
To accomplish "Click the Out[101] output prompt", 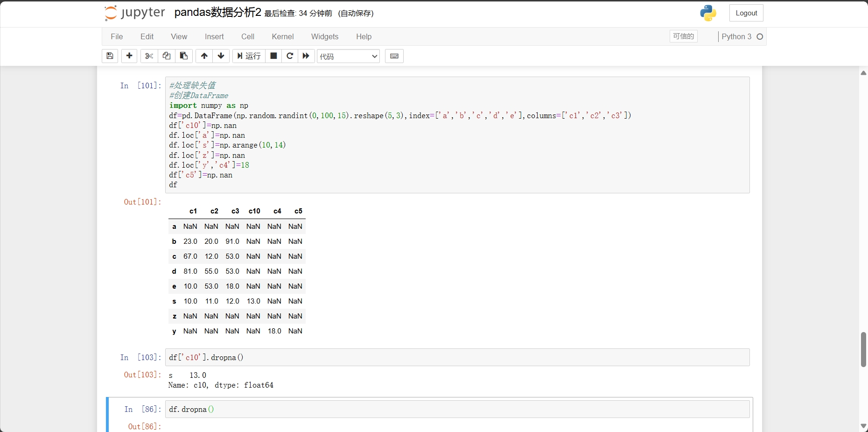I will tap(142, 202).
